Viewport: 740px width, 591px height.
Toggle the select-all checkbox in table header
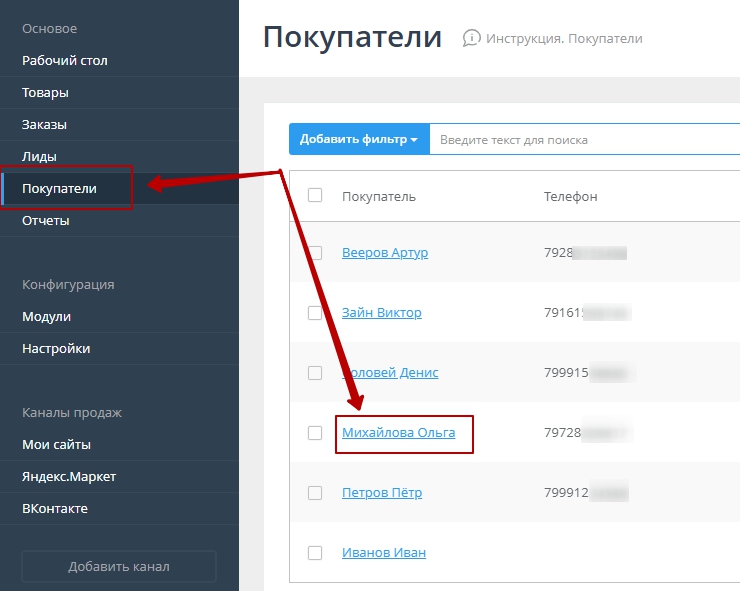[315, 195]
